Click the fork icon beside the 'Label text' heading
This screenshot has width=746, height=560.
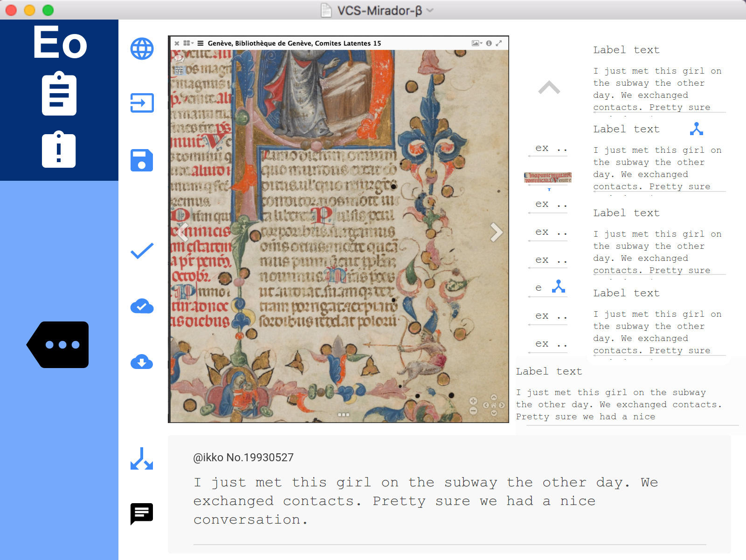[x=697, y=129]
